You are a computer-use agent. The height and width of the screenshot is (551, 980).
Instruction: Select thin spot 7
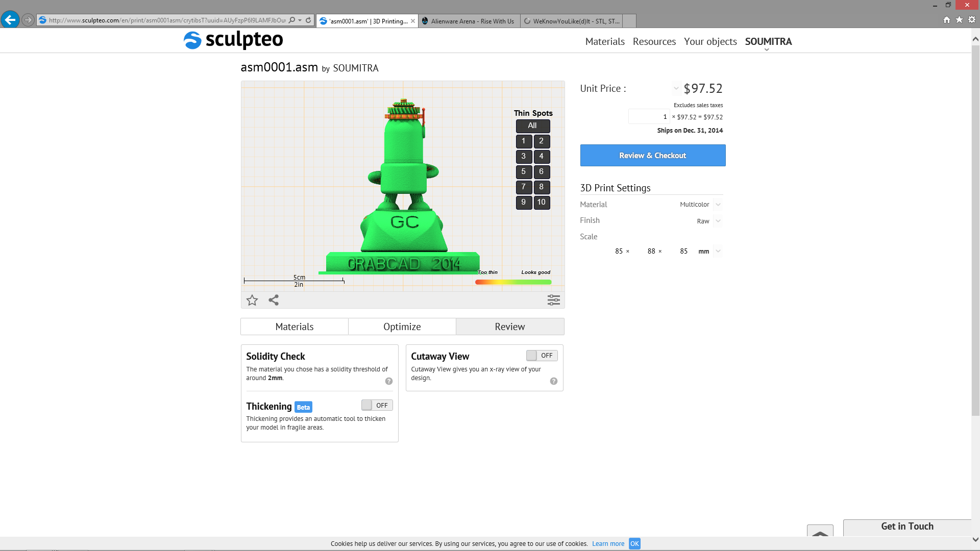point(524,187)
